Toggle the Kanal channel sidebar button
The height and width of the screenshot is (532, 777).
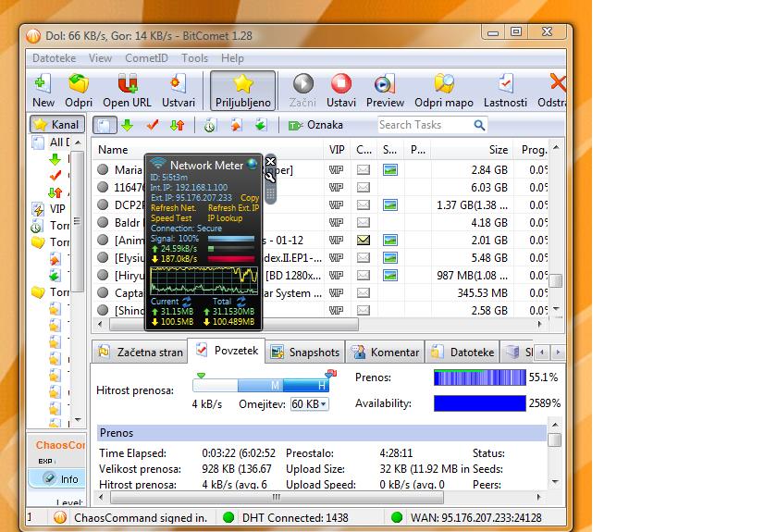point(56,125)
